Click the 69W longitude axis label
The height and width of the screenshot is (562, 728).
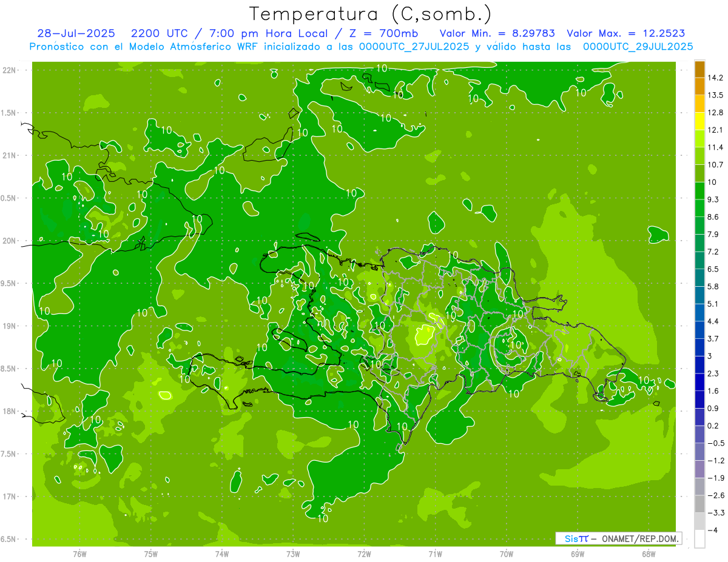click(x=578, y=554)
